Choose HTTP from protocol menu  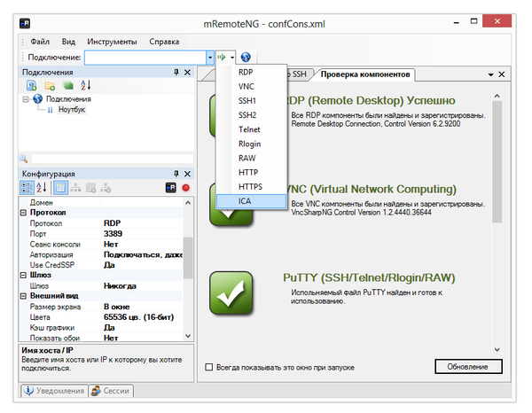[x=252, y=172]
